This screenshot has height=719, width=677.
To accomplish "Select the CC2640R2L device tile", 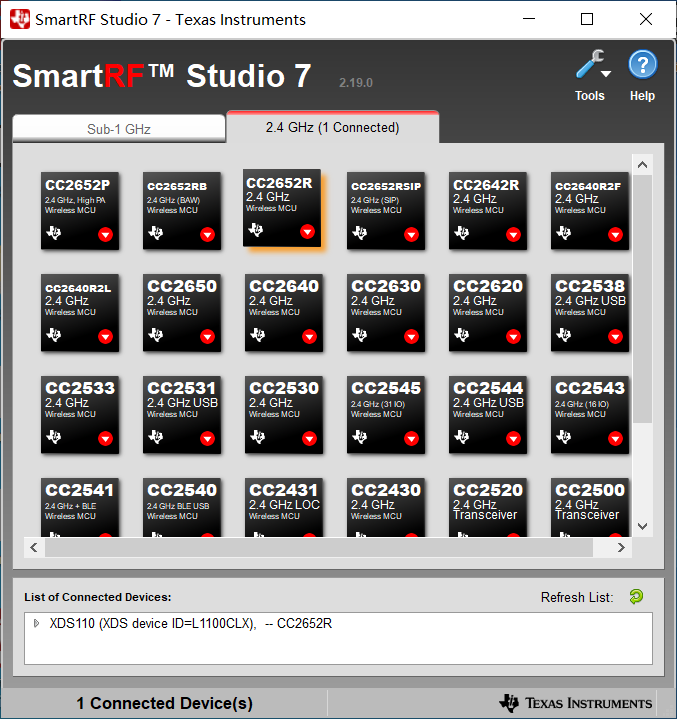I will pyautogui.click(x=80, y=313).
